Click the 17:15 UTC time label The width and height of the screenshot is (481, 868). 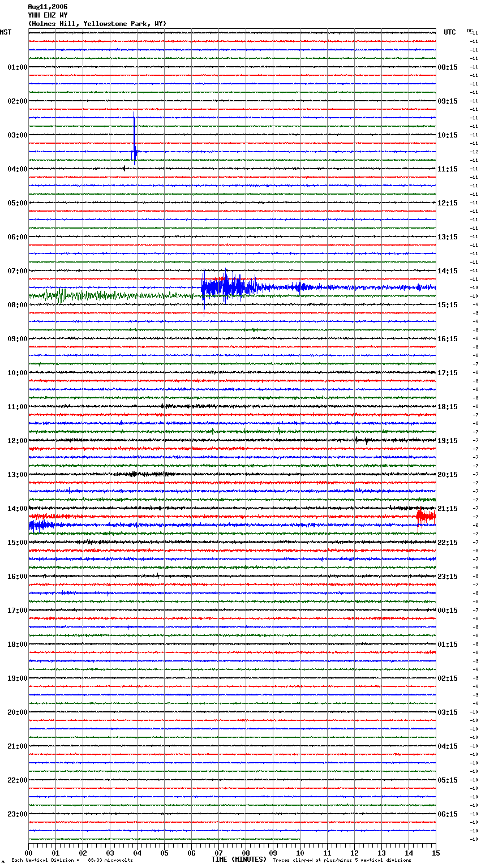point(448,373)
